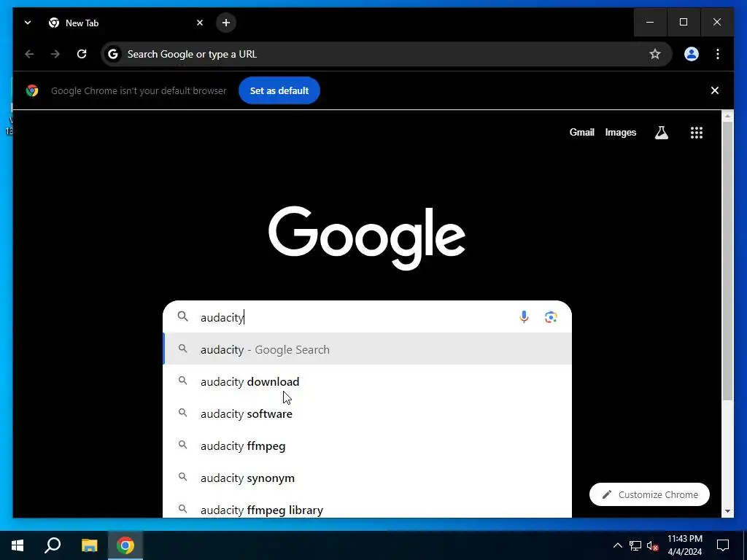Open Chrome's three-dot menu
The height and width of the screenshot is (560, 747).
718,54
